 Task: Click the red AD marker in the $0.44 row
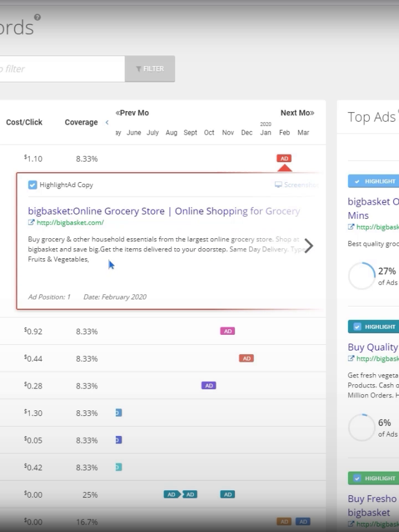(x=247, y=359)
